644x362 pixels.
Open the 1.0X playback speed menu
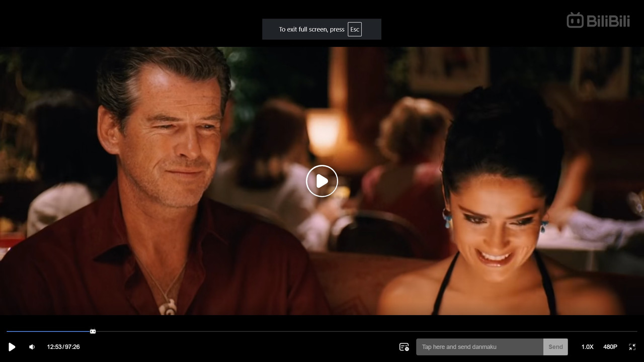pyautogui.click(x=587, y=347)
